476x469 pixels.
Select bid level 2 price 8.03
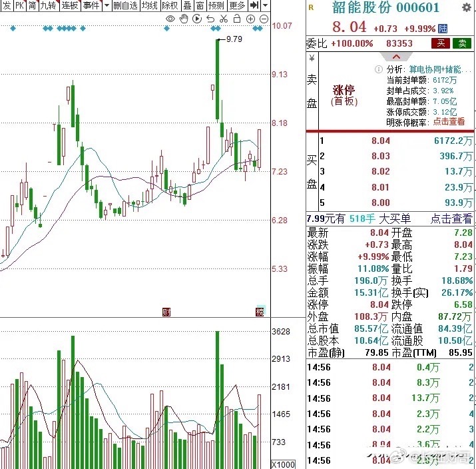pyautogui.click(x=380, y=156)
